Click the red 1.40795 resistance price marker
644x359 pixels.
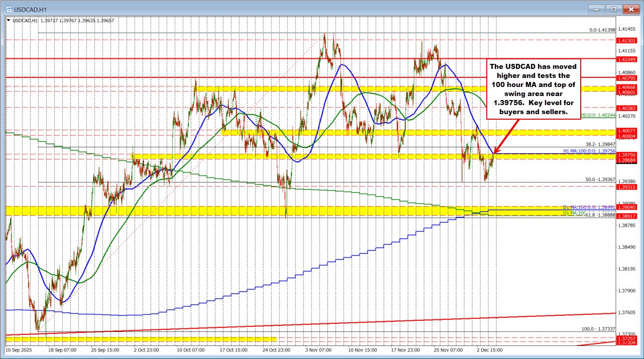click(x=628, y=78)
